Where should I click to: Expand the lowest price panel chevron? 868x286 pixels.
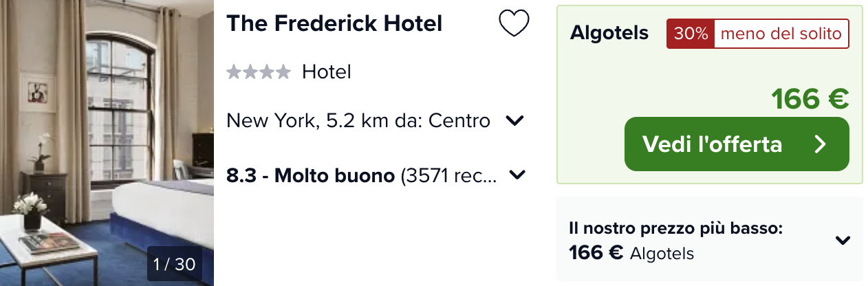click(843, 240)
